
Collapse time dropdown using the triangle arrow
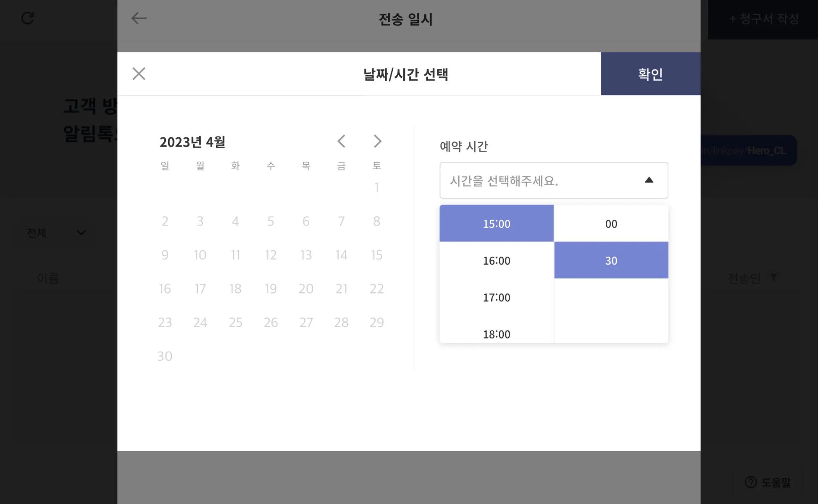[x=649, y=180]
